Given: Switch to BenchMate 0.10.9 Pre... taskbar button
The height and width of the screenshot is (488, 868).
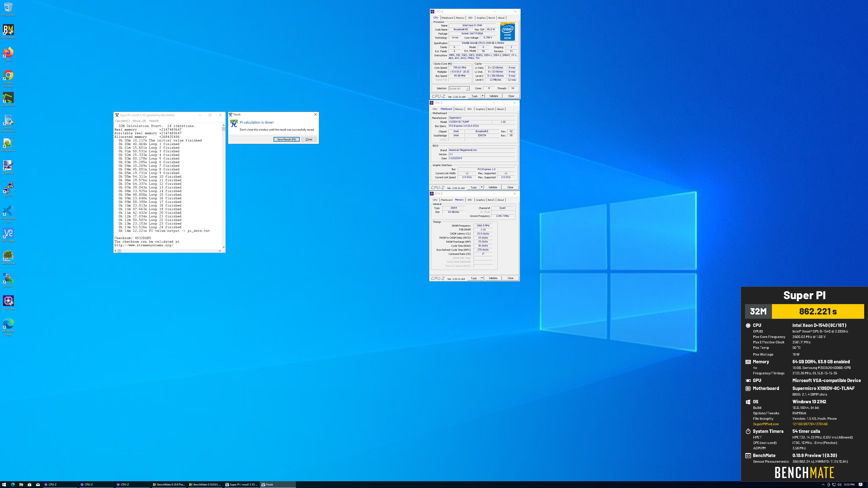Looking at the screenshot, I should tap(169, 485).
